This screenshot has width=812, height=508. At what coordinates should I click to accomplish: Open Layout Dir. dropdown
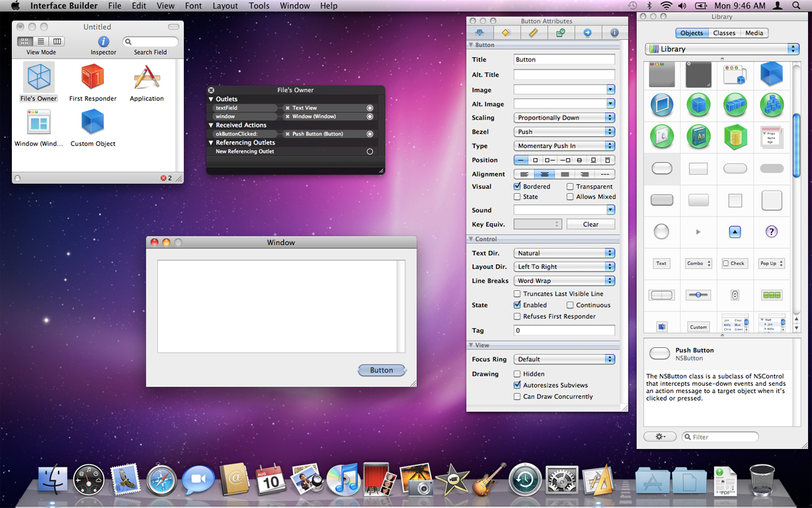click(x=565, y=266)
